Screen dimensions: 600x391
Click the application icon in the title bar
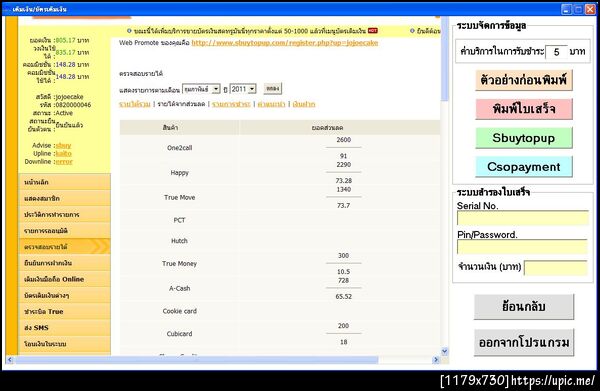pyautogui.click(x=6, y=9)
